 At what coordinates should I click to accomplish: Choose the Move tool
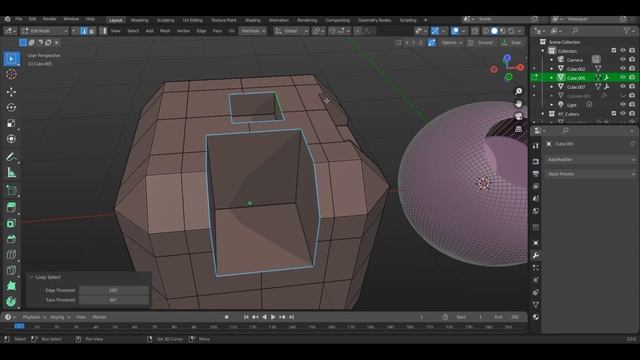[11, 91]
